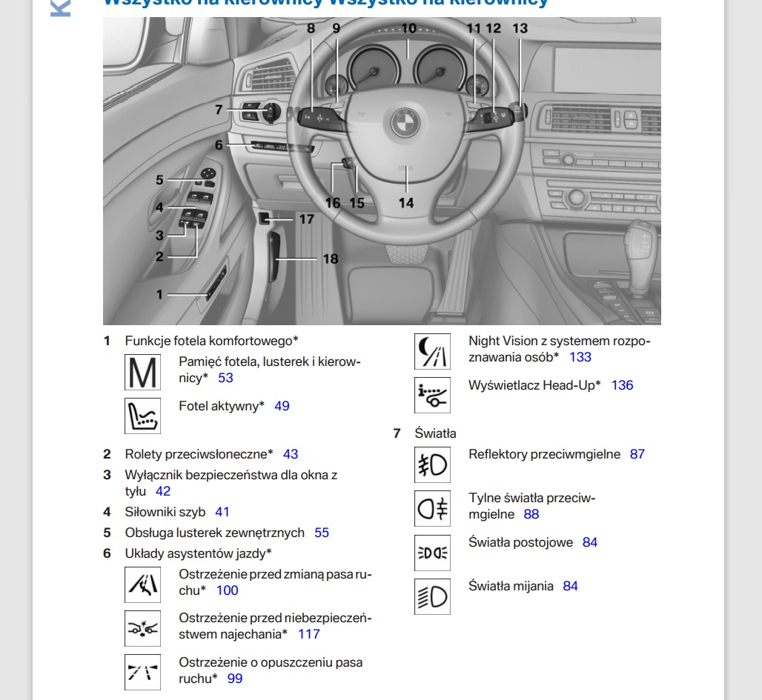Click the heading 'Światła' item 7

tap(435, 433)
